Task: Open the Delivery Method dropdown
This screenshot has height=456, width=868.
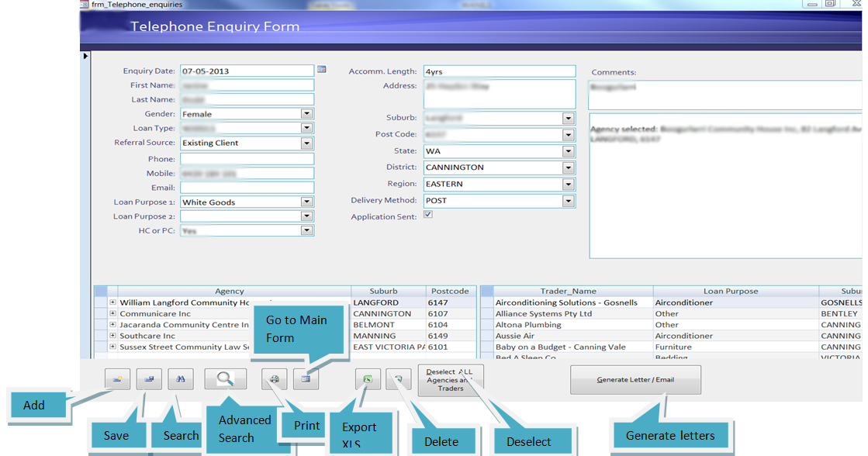Action: [x=567, y=200]
